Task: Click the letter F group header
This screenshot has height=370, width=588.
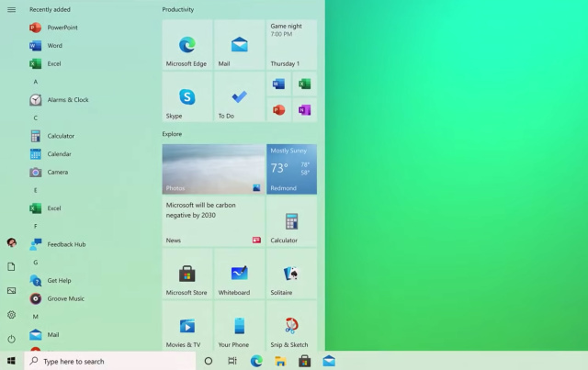Action: 36,226
